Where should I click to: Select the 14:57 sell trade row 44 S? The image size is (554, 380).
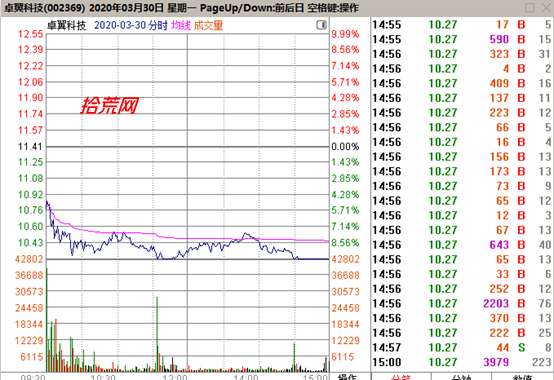(462, 348)
